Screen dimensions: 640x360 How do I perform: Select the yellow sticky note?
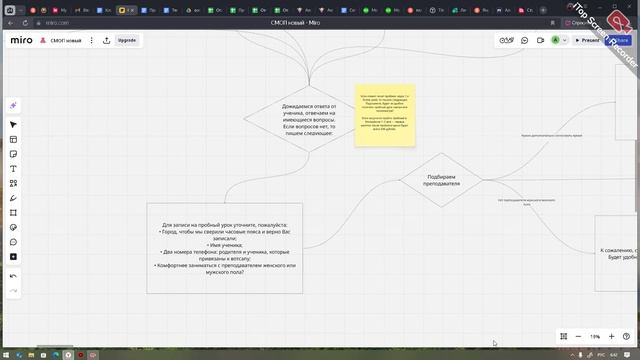tap(385, 115)
